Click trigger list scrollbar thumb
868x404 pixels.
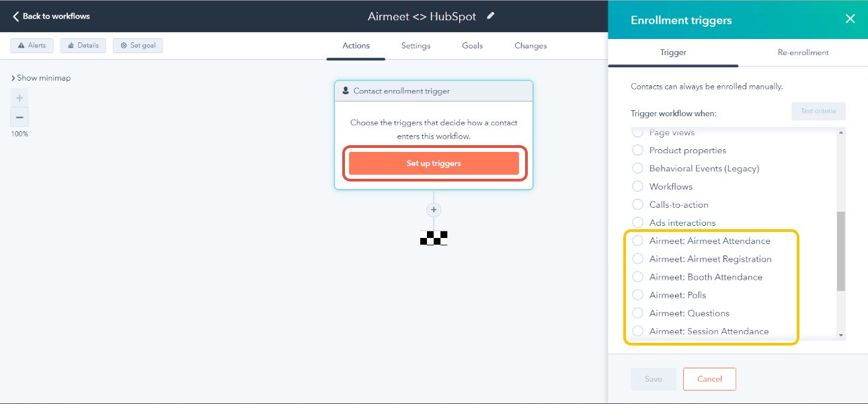[x=840, y=251]
